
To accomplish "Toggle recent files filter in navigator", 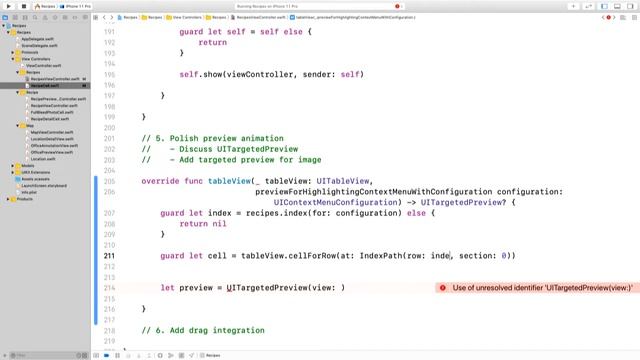I will tap(79, 356).
